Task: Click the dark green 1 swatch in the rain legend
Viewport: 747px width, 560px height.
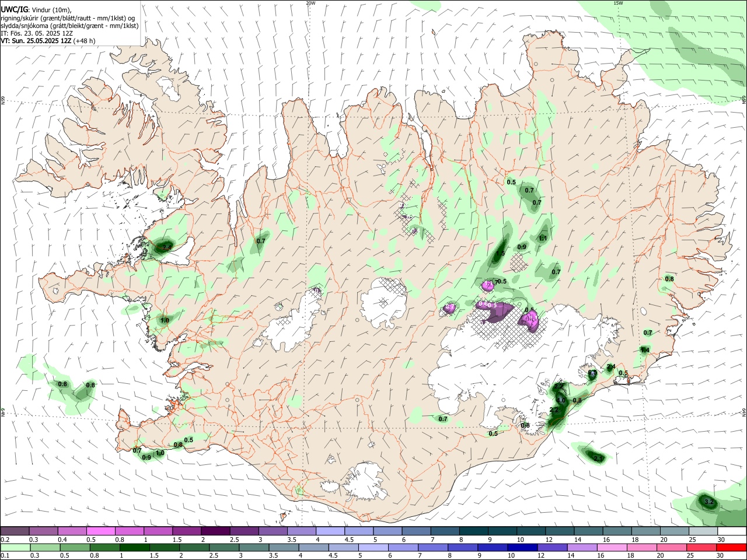Action: coord(135,548)
